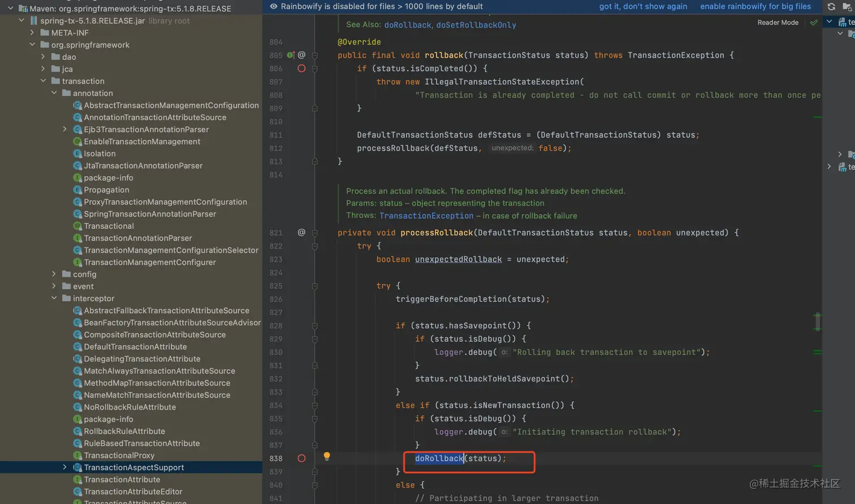Screen dimensions: 855x504
Task: Collapse the spring-tx-5.1.8.RELEASE.jar node
Action: [21, 21]
